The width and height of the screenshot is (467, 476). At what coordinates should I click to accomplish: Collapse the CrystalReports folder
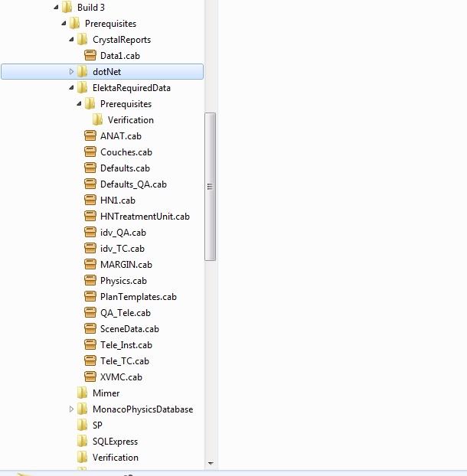(72, 40)
